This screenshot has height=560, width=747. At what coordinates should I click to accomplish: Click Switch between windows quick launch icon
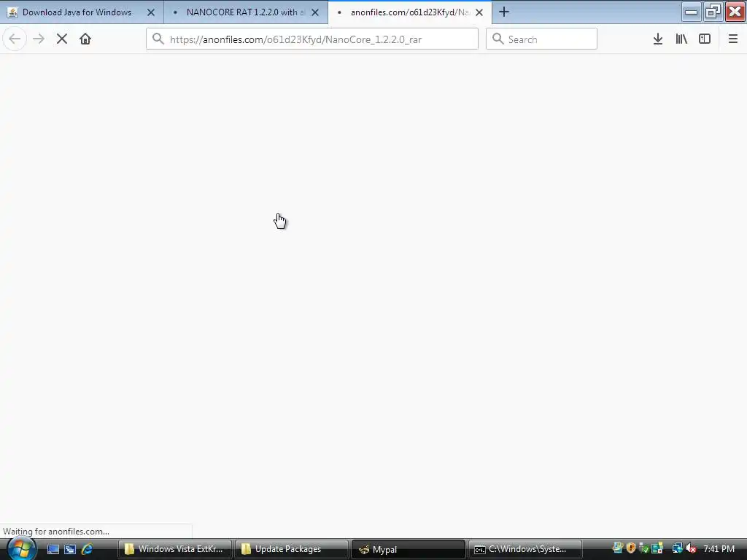(70, 549)
